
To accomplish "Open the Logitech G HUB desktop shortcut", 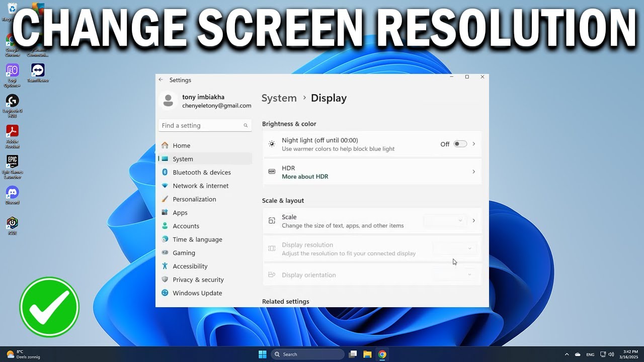I will (x=12, y=106).
